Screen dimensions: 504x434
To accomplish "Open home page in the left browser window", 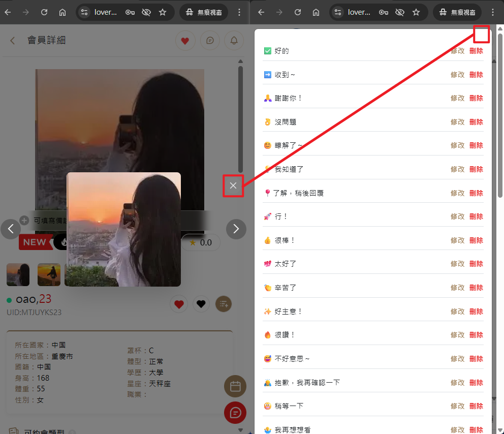I will pyautogui.click(x=62, y=12).
